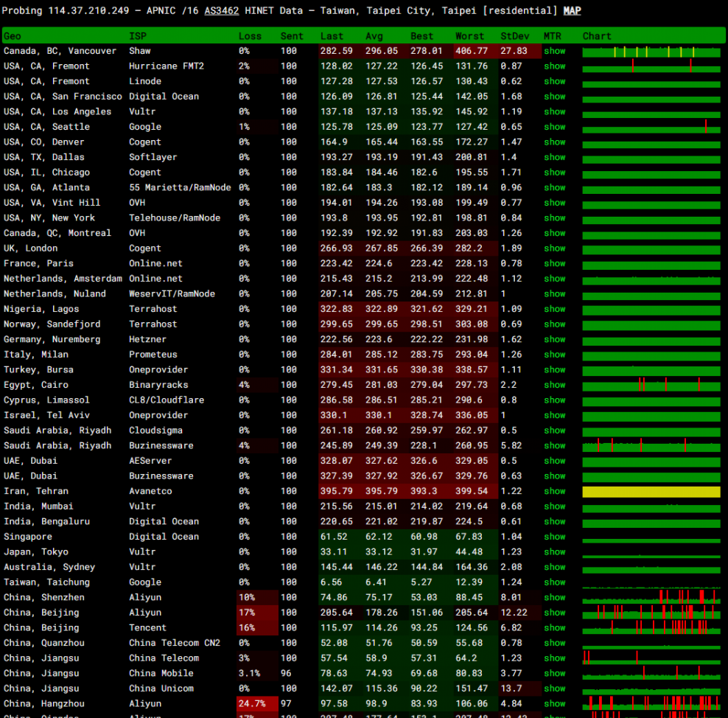This screenshot has width=728, height=718.
Task: Click the latency chart for Vancouver Shaw
Action: 651,52
